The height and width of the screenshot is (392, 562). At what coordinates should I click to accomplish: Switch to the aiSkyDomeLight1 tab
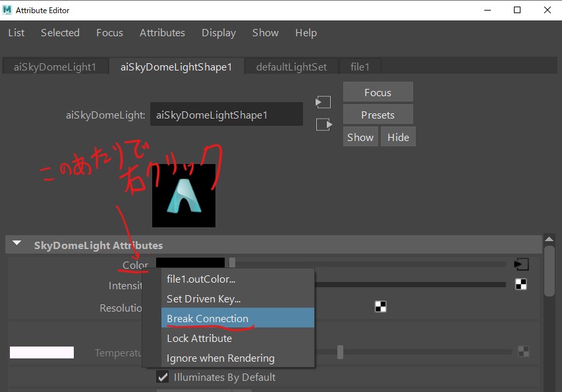(55, 67)
